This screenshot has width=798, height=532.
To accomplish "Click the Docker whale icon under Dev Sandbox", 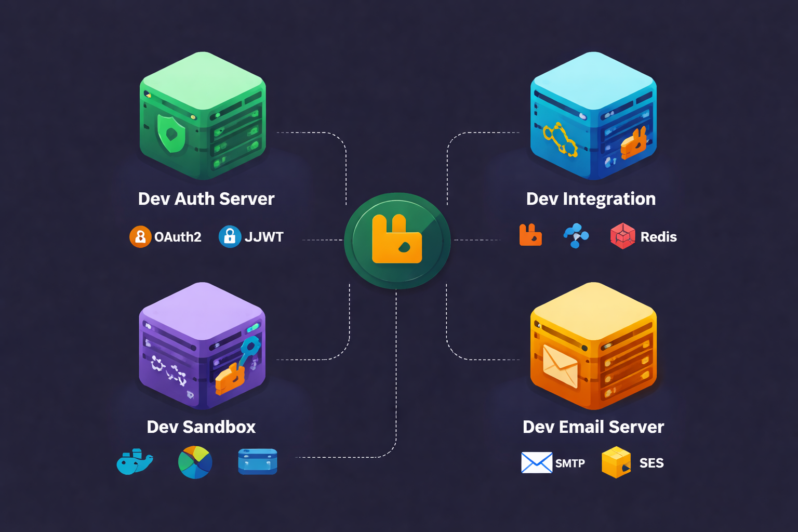I will pyautogui.click(x=135, y=461).
